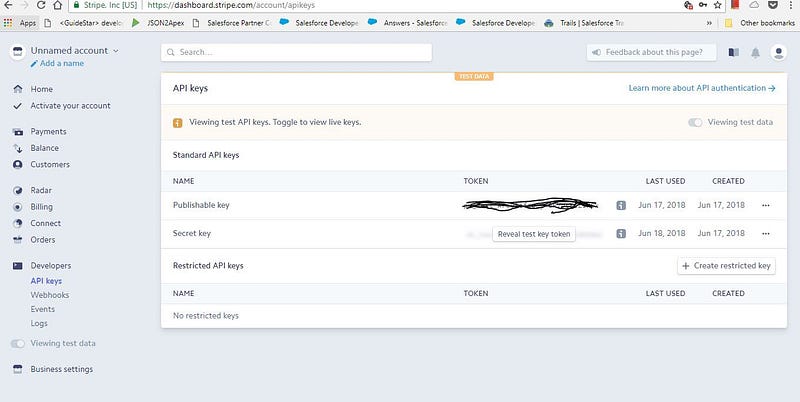This screenshot has width=800, height=402.
Task: Click the user profile avatar icon
Action: (778, 52)
